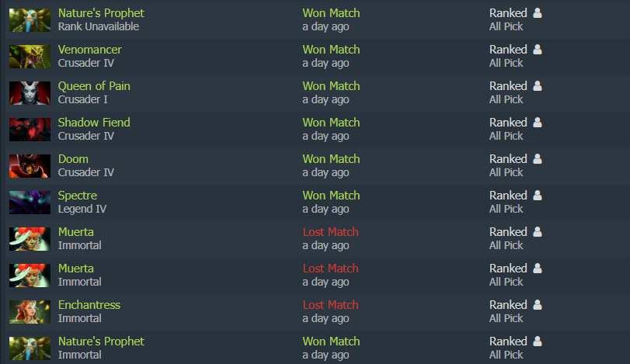The width and height of the screenshot is (630, 364).
Task: Click the Enchantress hero portrait
Action: click(30, 312)
